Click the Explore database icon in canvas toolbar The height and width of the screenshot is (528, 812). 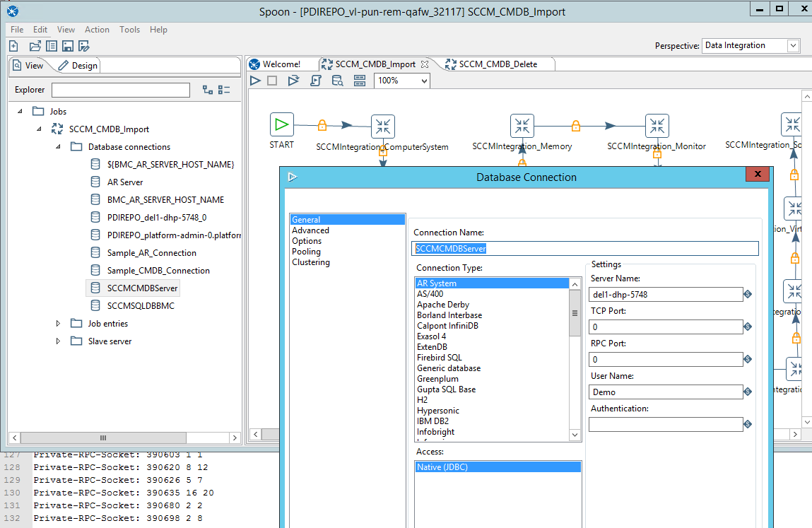[338, 81]
